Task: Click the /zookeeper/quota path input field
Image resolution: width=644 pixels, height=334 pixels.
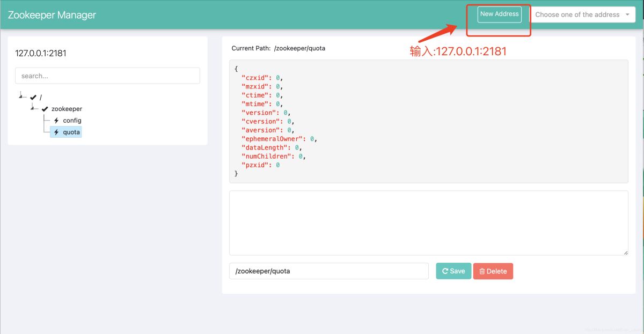Action: point(329,271)
